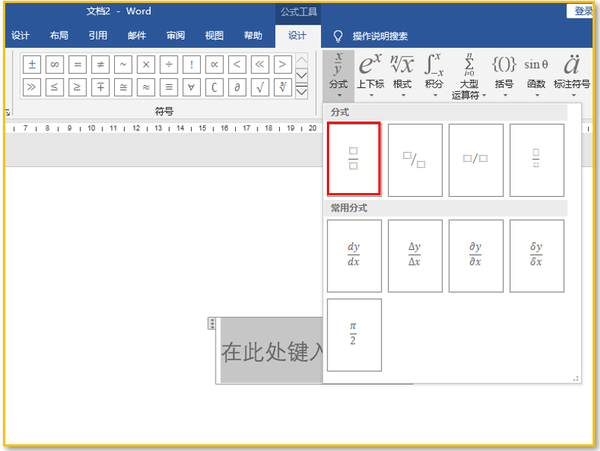Insert the less-than symbol
Image resolution: width=600 pixels, height=451 pixels.
(237, 64)
